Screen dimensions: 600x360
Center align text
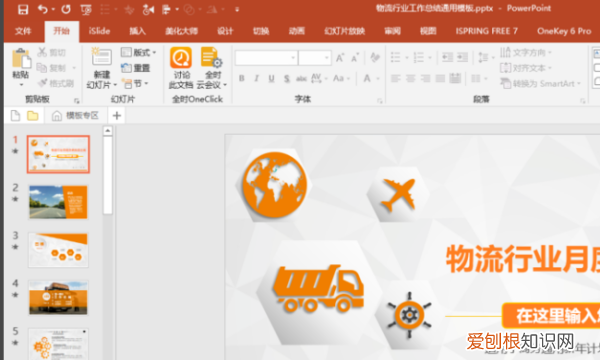tap(411, 78)
